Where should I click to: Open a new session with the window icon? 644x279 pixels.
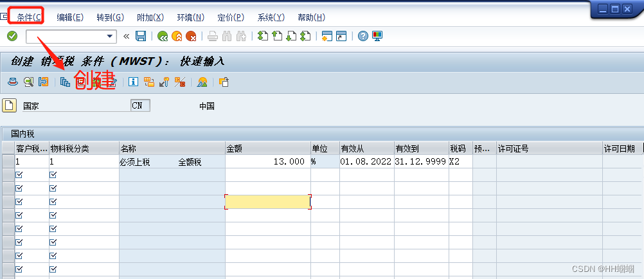tap(327, 37)
